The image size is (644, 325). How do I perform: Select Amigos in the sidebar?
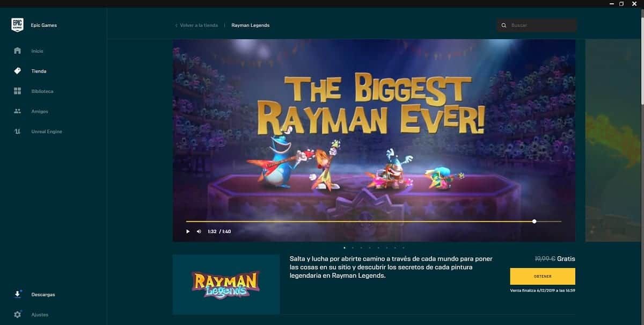(40, 111)
